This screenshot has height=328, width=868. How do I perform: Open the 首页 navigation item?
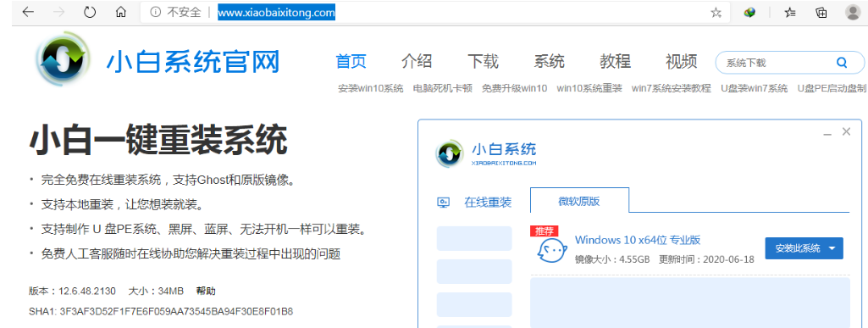351,61
